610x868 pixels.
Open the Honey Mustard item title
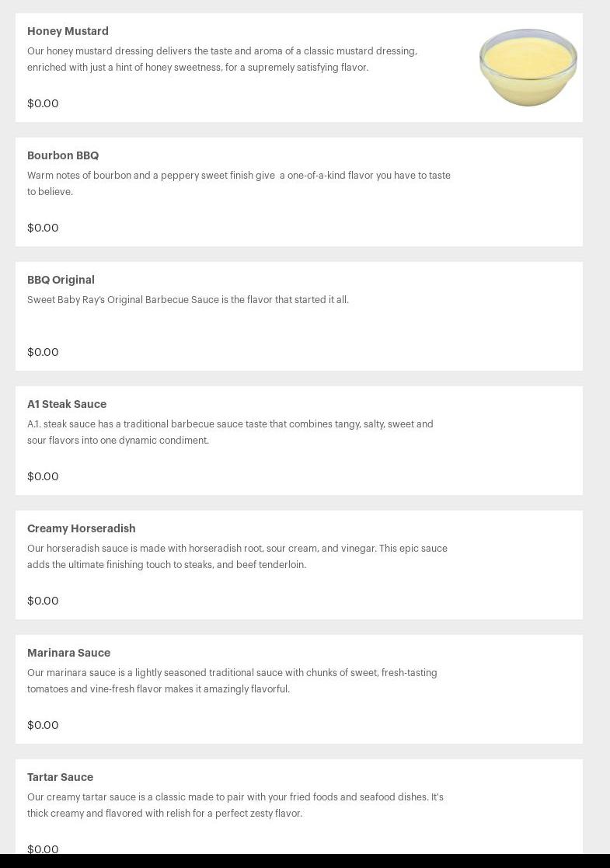pos(68,31)
